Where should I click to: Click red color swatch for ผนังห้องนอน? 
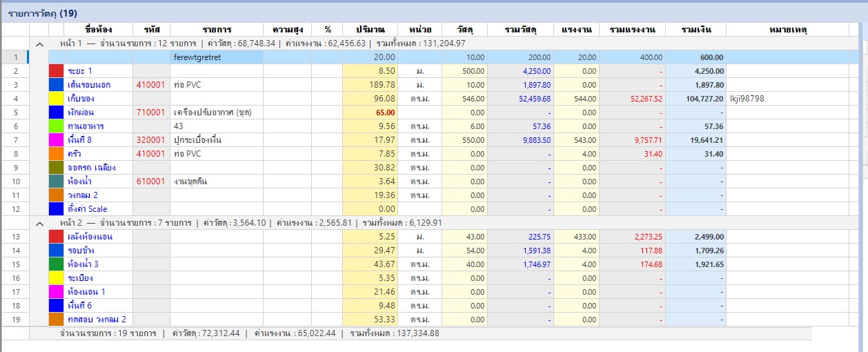56,237
